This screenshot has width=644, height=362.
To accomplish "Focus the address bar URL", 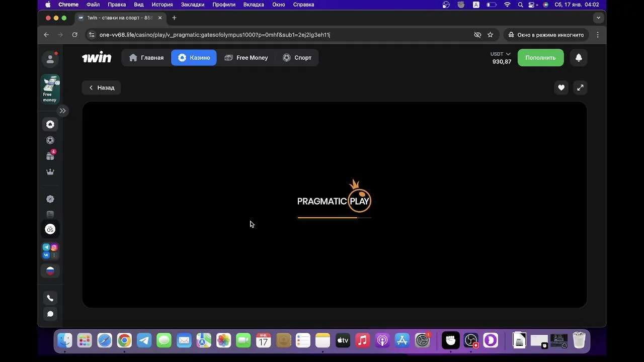I will [x=215, y=35].
